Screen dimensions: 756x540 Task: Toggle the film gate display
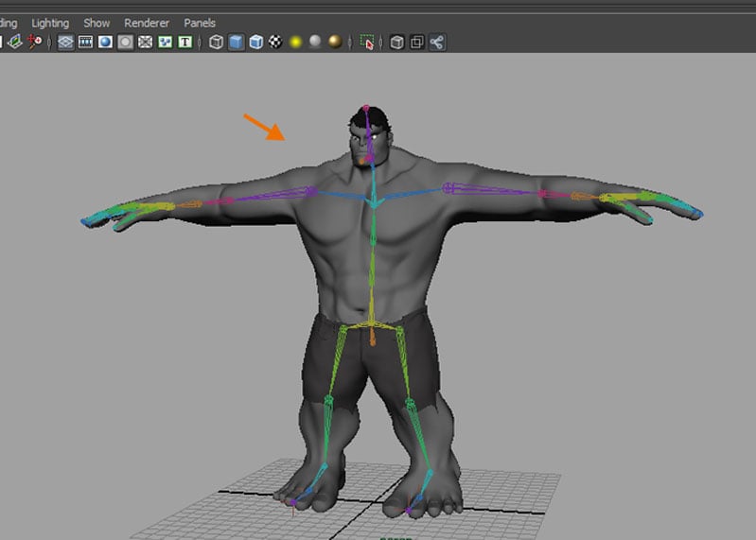pos(85,42)
